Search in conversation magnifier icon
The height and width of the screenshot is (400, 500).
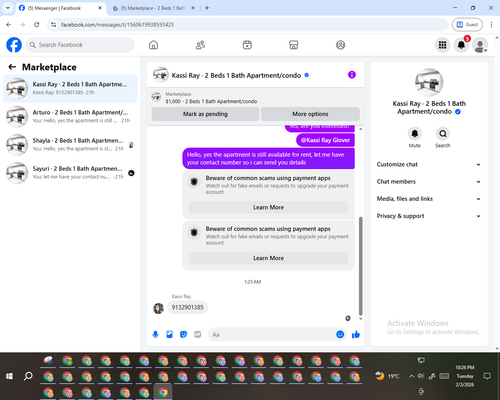point(443,134)
